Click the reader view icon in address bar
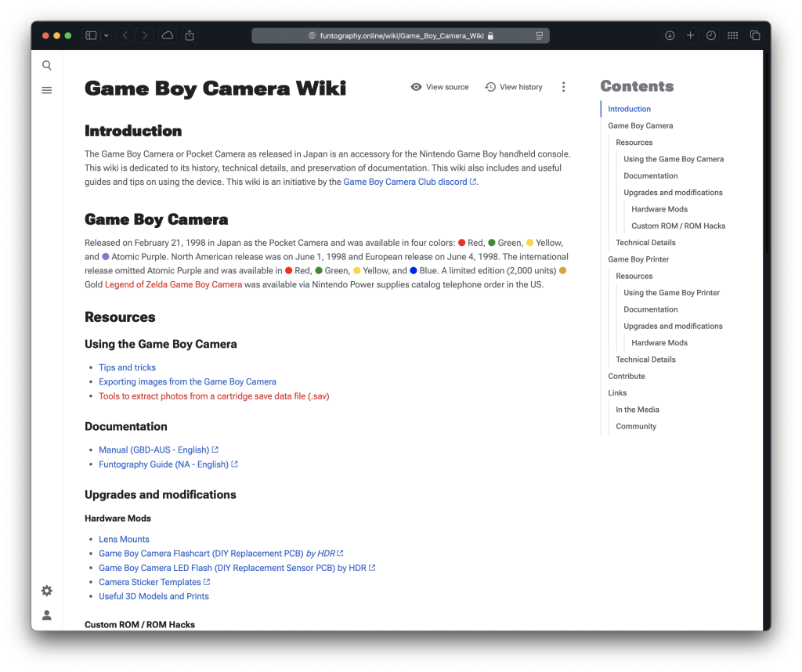802x672 pixels. [540, 36]
